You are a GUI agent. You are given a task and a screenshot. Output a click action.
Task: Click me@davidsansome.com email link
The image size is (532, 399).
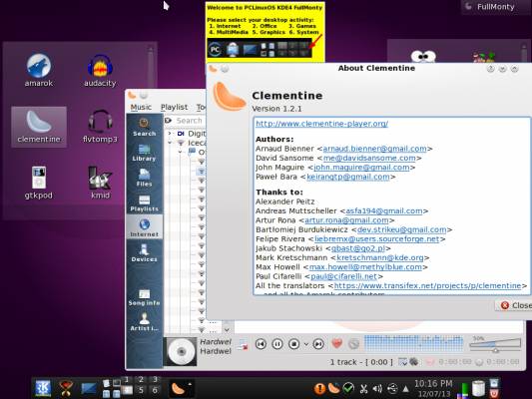(x=369, y=158)
